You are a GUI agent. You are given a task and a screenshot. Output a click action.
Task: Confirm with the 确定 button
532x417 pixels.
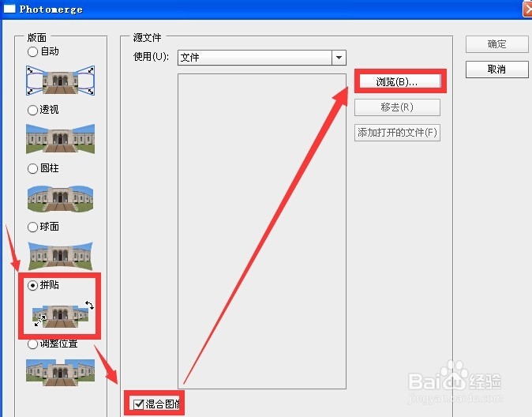(x=497, y=44)
